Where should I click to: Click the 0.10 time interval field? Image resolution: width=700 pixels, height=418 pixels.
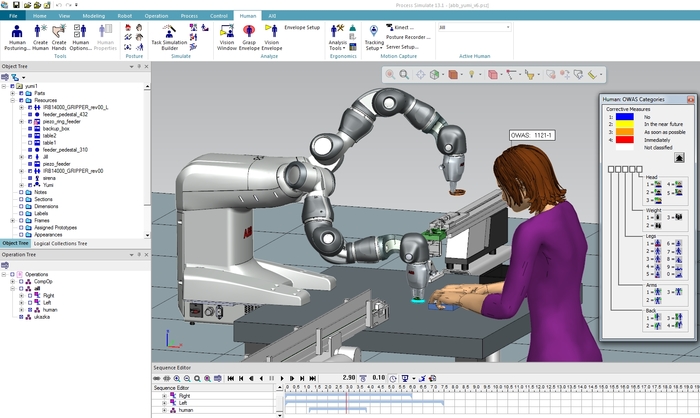379,378
